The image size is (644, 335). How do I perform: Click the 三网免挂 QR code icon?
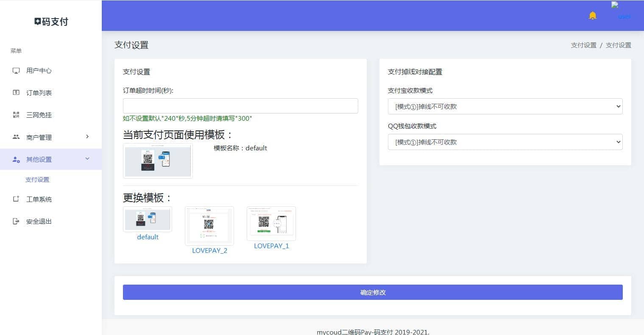16,115
